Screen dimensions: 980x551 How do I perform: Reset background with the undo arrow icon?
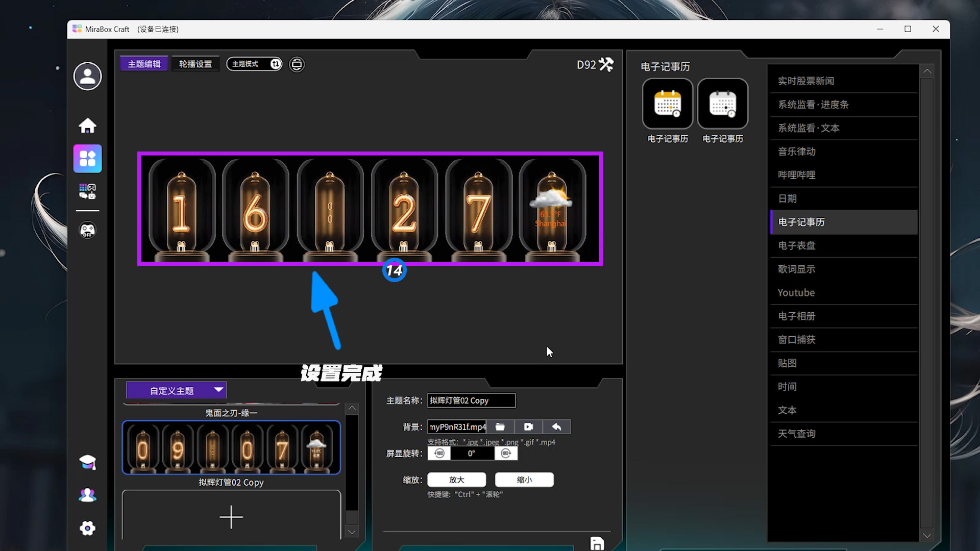coord(556,427)
